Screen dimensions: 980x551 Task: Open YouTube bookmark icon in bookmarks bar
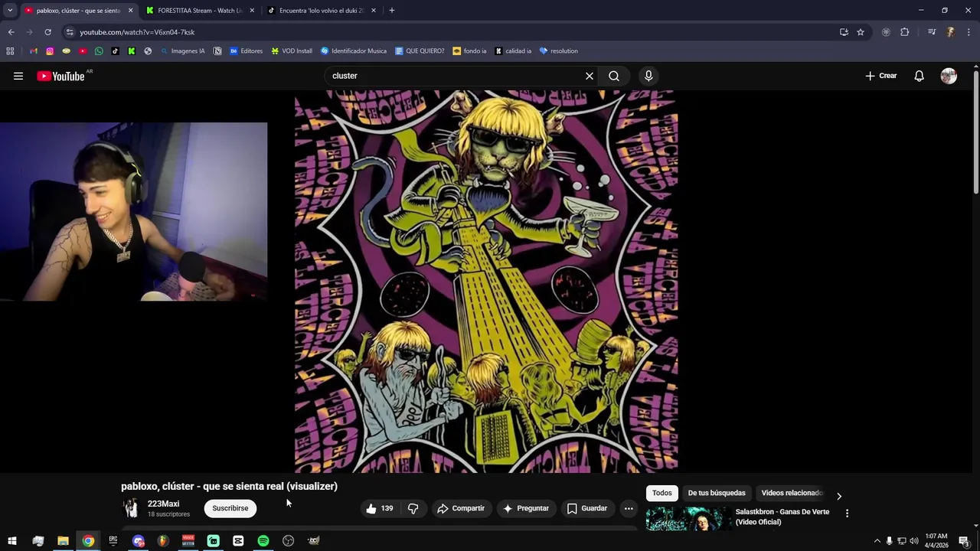click(83, 51)
